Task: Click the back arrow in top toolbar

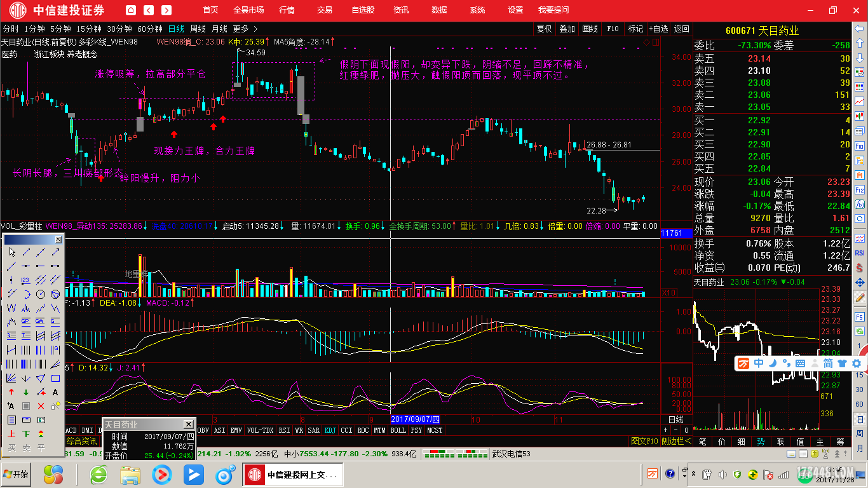Action: coord(149,10)
